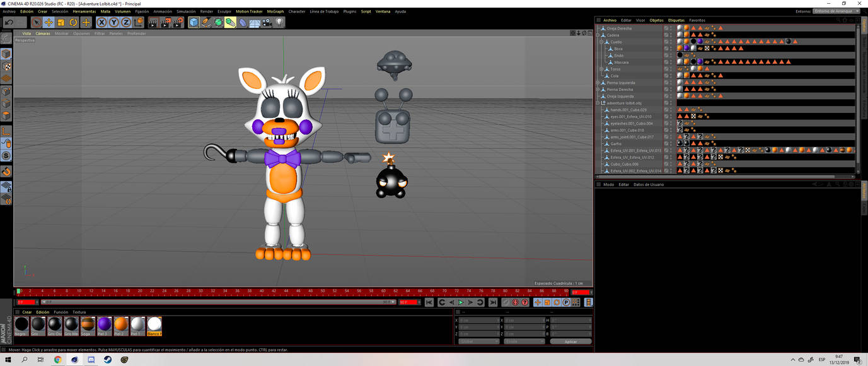Add a light bulb object
This screenshot has width=868, height=366.
click(279, 22)
